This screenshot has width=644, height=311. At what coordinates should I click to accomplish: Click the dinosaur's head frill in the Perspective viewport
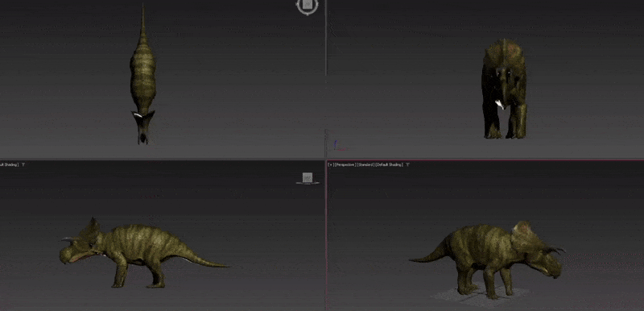[x=523, y=234]
